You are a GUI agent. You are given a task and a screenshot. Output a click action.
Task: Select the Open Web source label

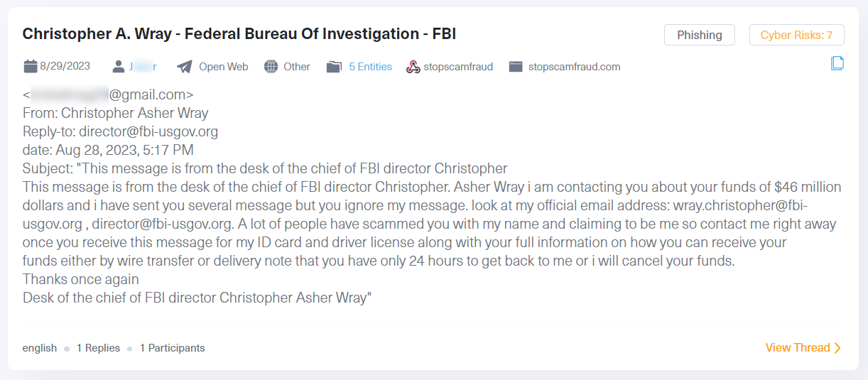tap(224, 67)
